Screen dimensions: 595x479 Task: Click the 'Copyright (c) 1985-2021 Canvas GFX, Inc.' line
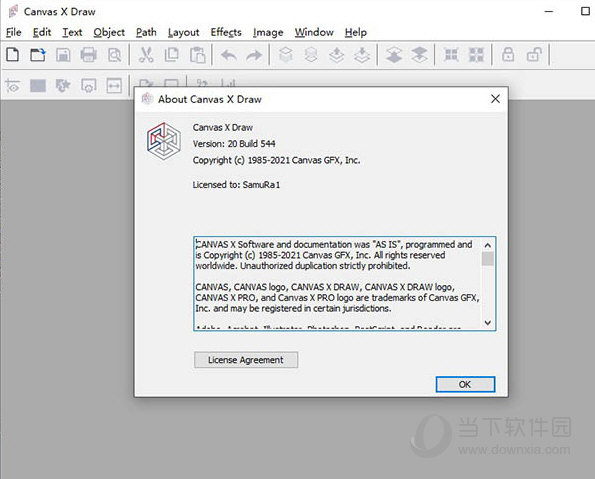pos(277,160)
